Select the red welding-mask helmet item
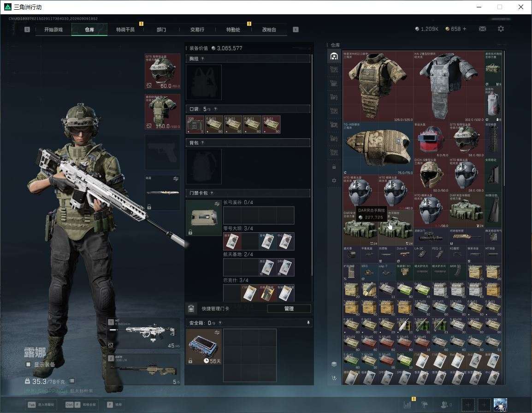The image size is (532, 413). (431, 140)
